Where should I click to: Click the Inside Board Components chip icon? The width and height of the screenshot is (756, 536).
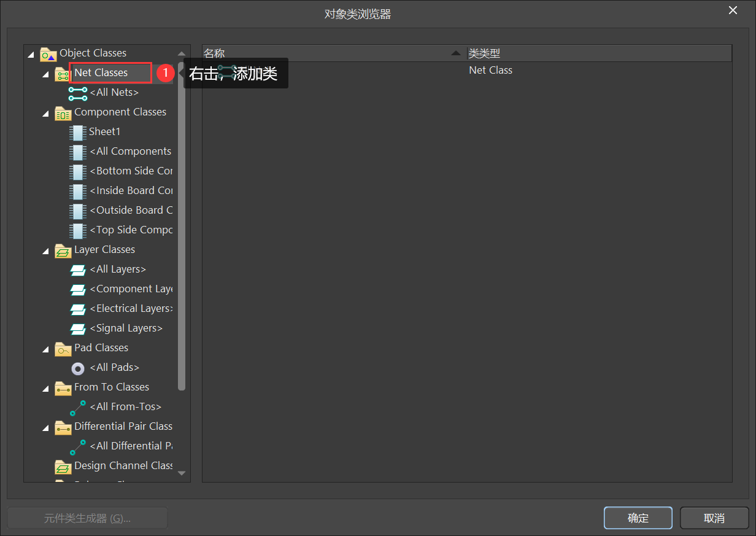tap(78, 192)
